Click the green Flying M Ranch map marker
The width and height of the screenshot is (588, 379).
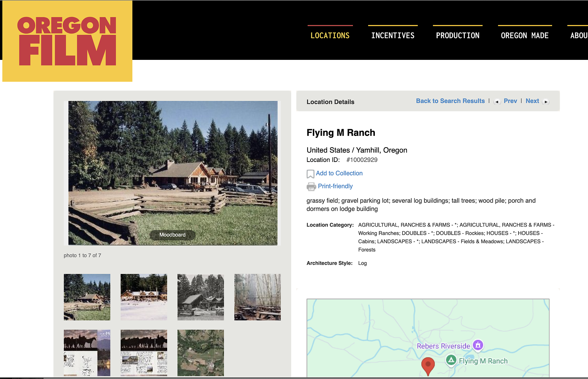click(x=451, y=360)
